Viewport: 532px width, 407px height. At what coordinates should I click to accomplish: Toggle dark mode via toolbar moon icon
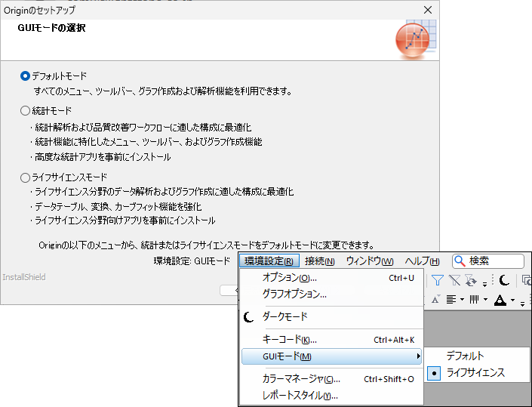505,280
